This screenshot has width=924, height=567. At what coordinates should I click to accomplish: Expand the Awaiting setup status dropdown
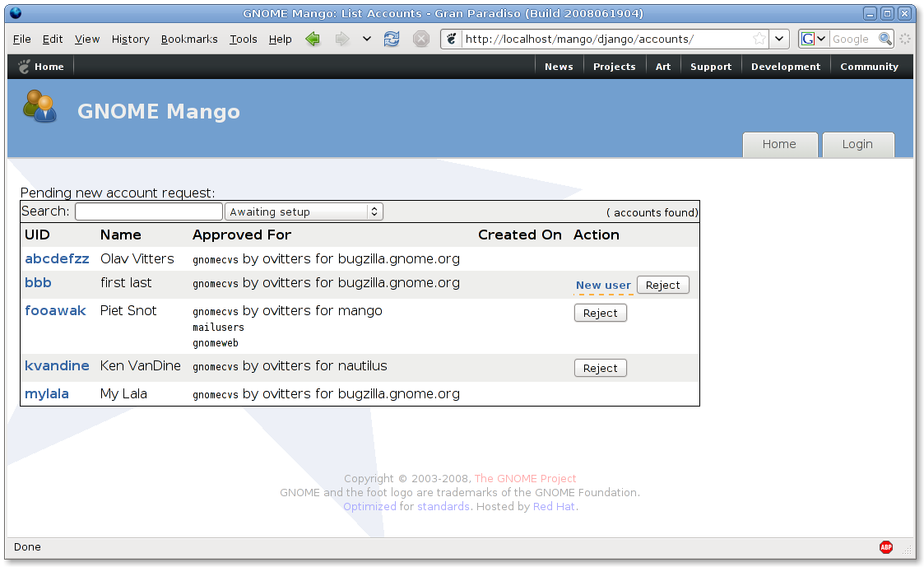tap(304, 211)
